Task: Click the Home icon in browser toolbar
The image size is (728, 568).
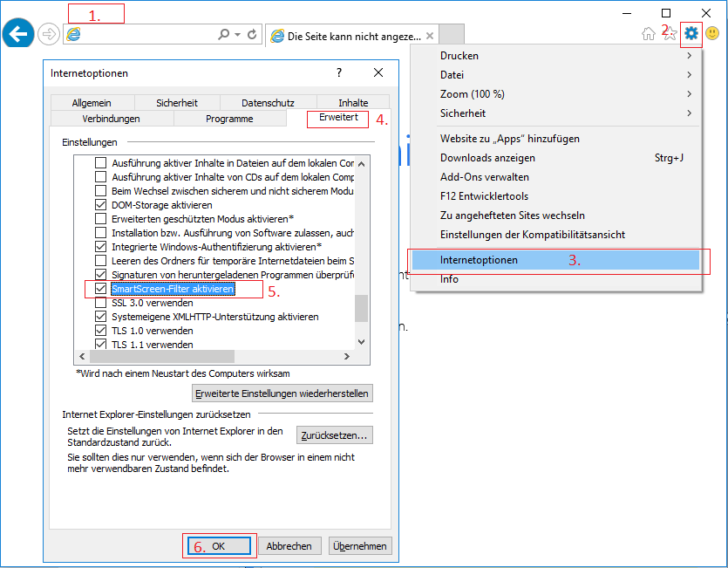Action: (648, 33)
